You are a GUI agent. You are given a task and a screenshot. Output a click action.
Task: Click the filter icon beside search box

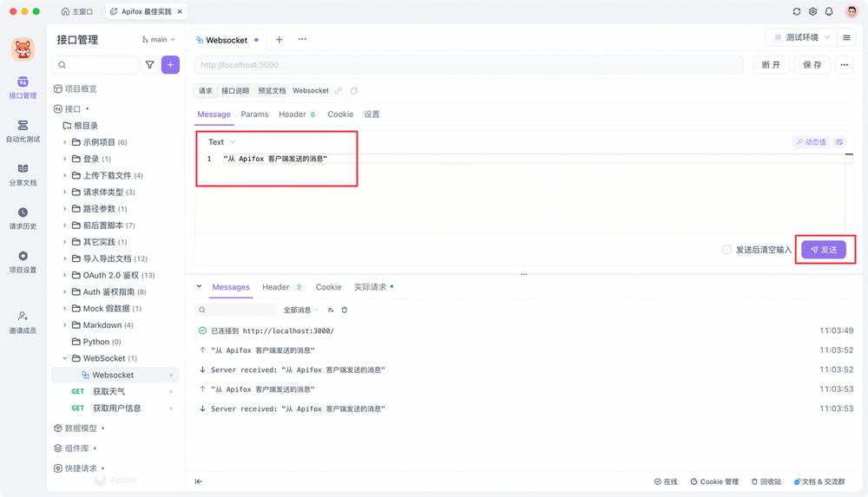coord(150,64)
